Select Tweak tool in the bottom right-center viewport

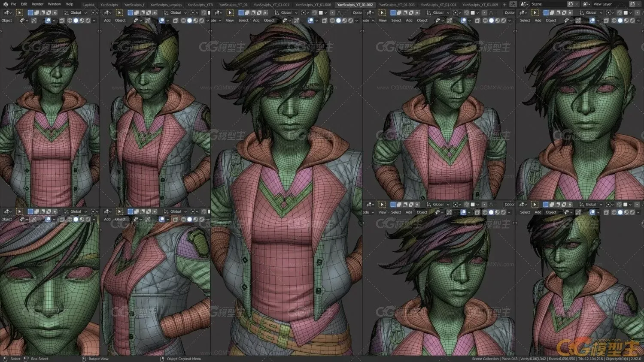382,205
